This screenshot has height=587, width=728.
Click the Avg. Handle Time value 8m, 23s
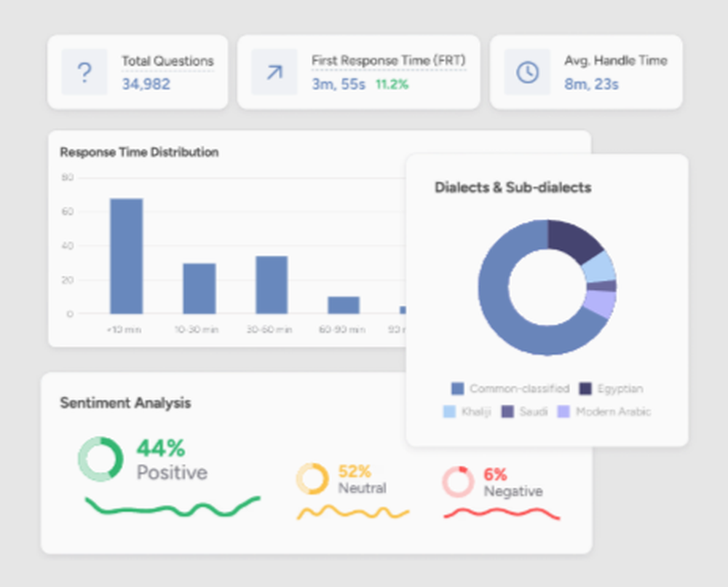[x=591, y=84]
